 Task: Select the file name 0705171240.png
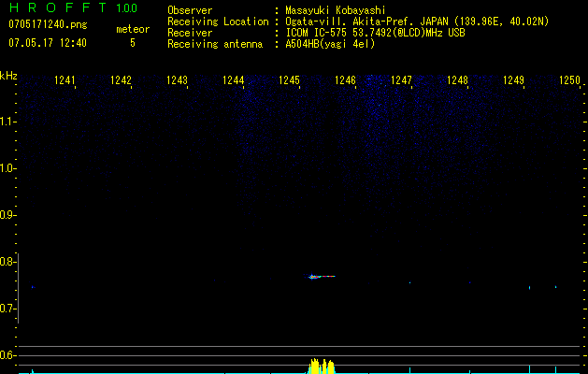tap(48, 24)
